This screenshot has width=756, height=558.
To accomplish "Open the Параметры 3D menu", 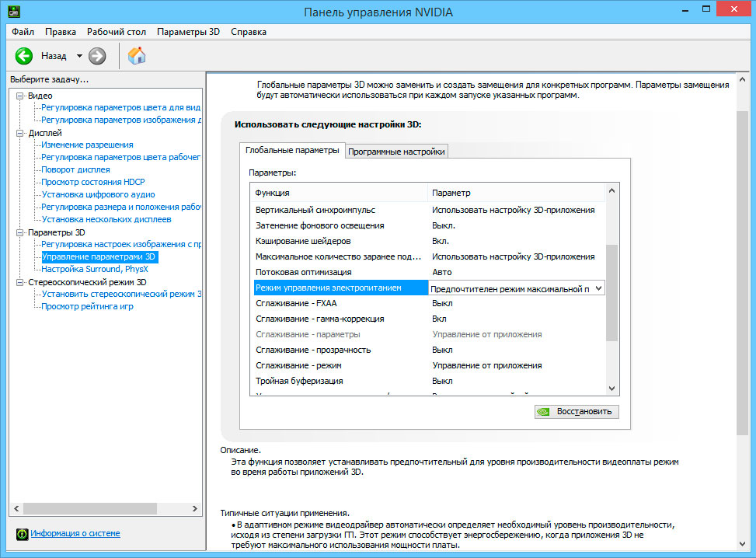I will [x=188, y=32].
